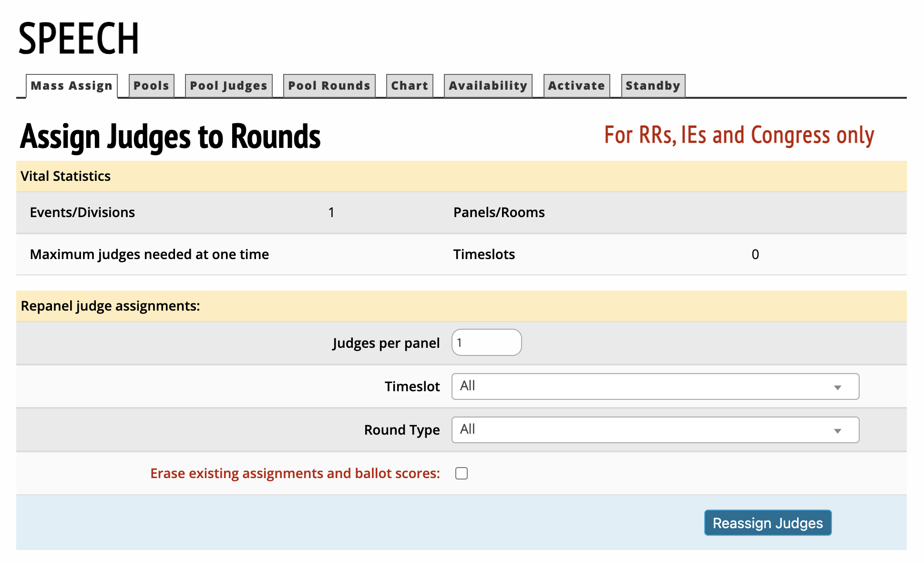
Task: Open the Availability tab
Action: [x=488, y=86]
